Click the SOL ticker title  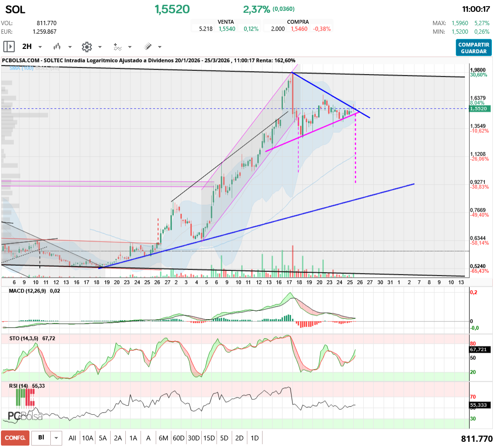click(15, 9)
